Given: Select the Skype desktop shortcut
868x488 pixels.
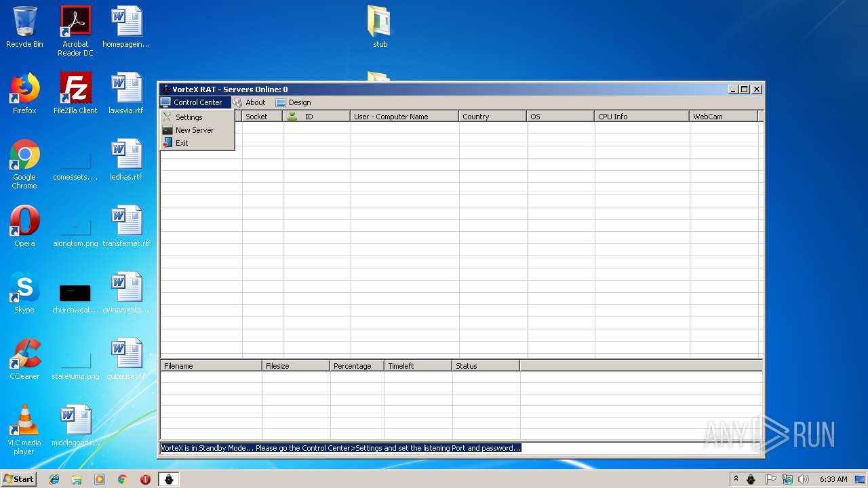Looking at the screenshot, I should click(x=24, y=293).
